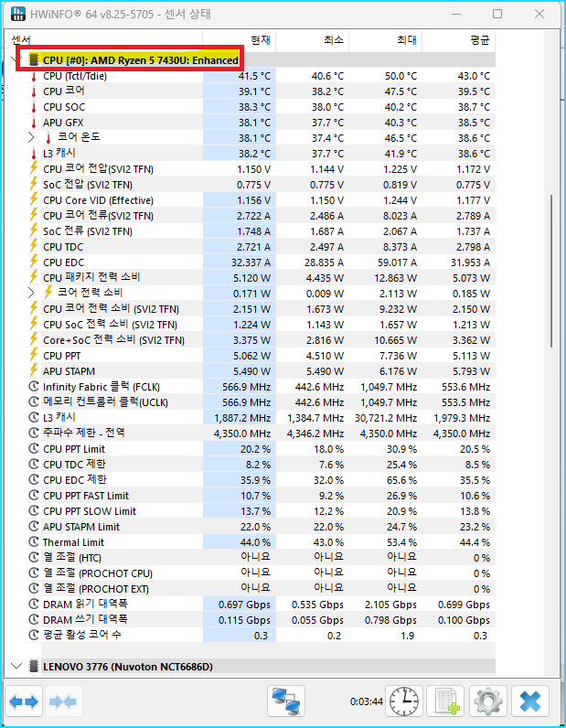Select the CPU 패키지 전력 소비 row
The width and height of the screenshot is (566, 728).
click(261, 278)
